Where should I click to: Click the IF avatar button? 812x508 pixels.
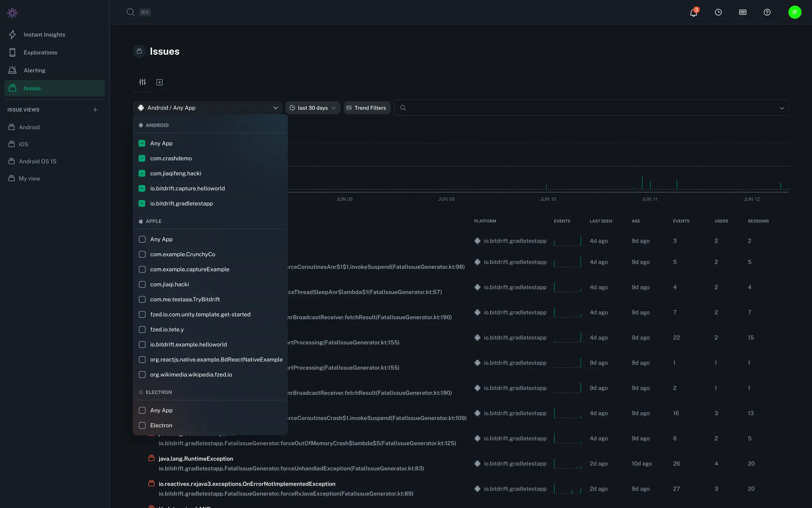[795, 12]
